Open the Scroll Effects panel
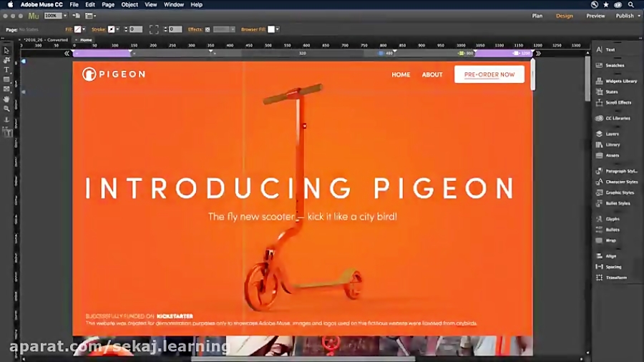The height and width of the screenshot is (362, 644). tap(614, 102)
